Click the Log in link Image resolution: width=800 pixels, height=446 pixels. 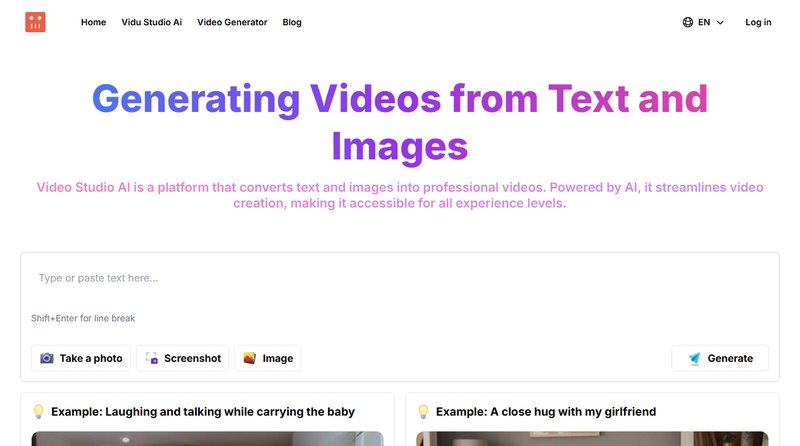(x=758, y=22)
